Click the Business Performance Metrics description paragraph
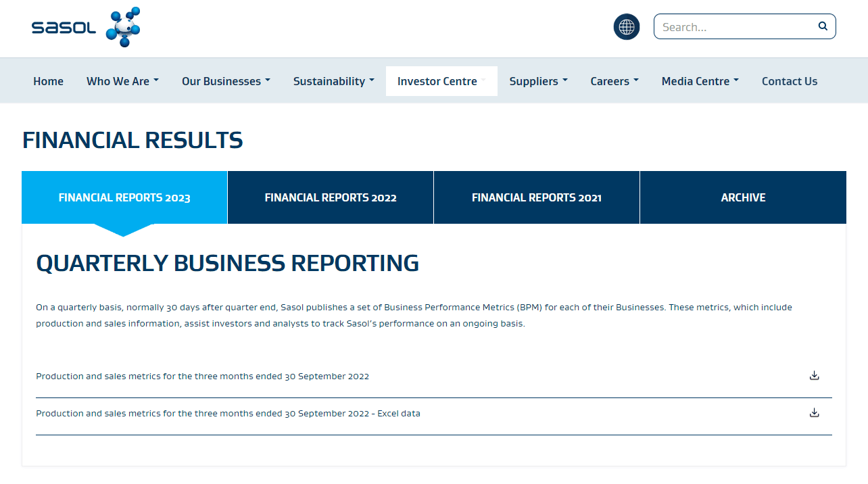Image resolution: width=868 pixels, height=484 pixels. click(x=414, y=315)
